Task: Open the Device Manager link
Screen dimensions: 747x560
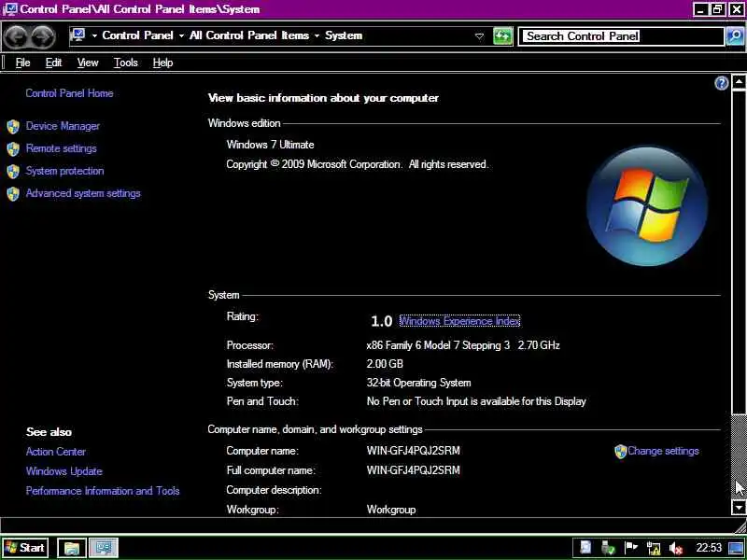Action: (63, 126)
